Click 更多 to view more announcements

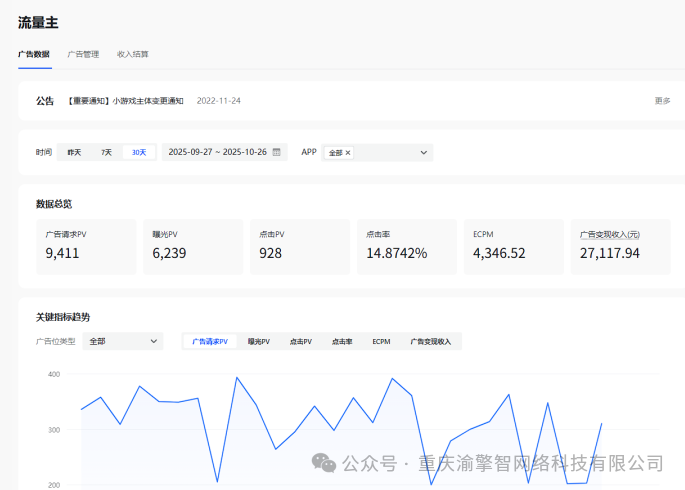tap(662, 101)
